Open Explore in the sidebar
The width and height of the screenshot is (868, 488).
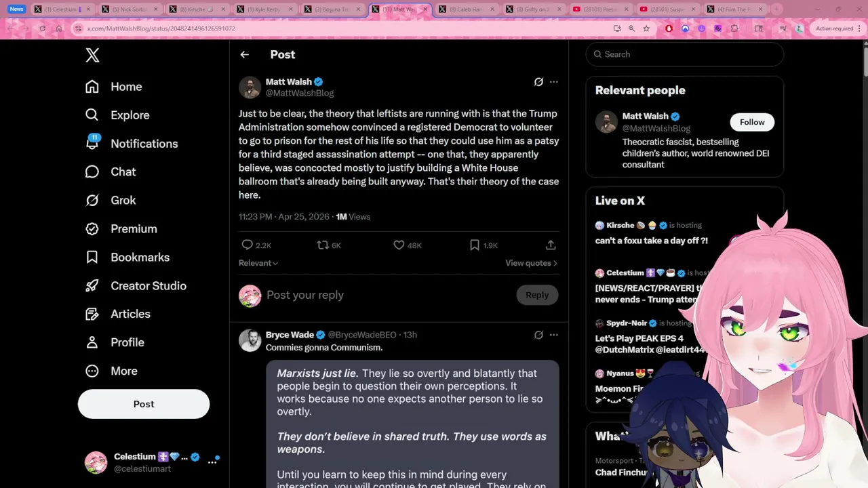117,115
